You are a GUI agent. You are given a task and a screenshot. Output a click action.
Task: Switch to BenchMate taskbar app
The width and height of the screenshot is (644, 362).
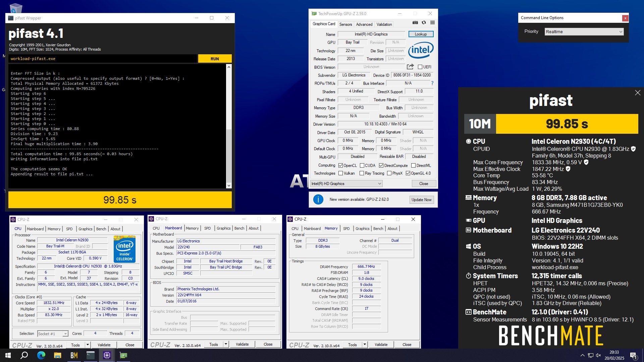(x=74, y=355)
